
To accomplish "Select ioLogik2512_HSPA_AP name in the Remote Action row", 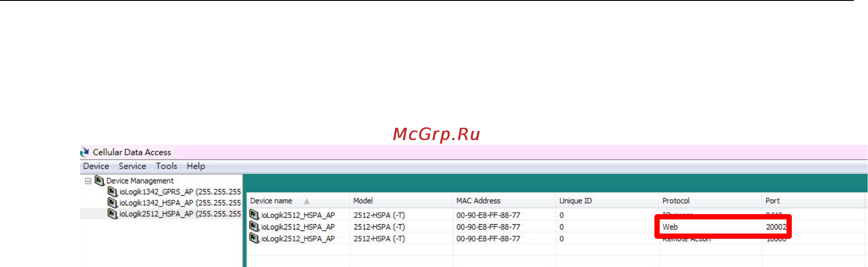I will (x=298, y=239).
